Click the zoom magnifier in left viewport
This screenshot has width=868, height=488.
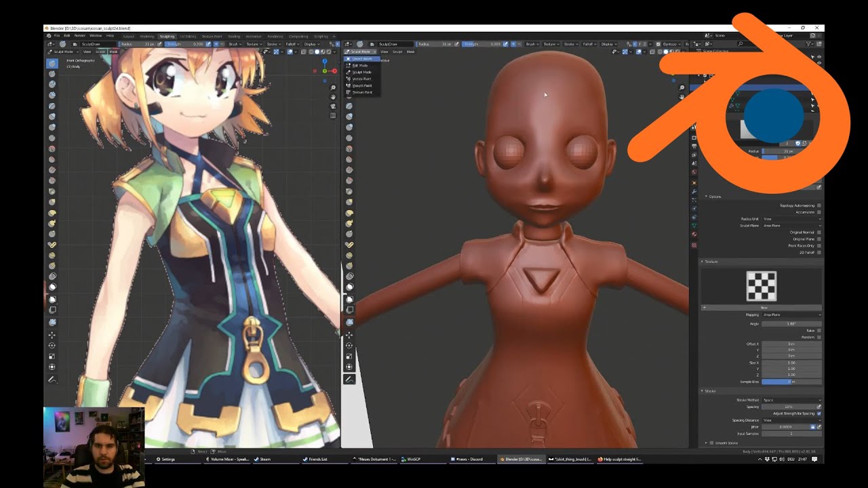[333, 88]
